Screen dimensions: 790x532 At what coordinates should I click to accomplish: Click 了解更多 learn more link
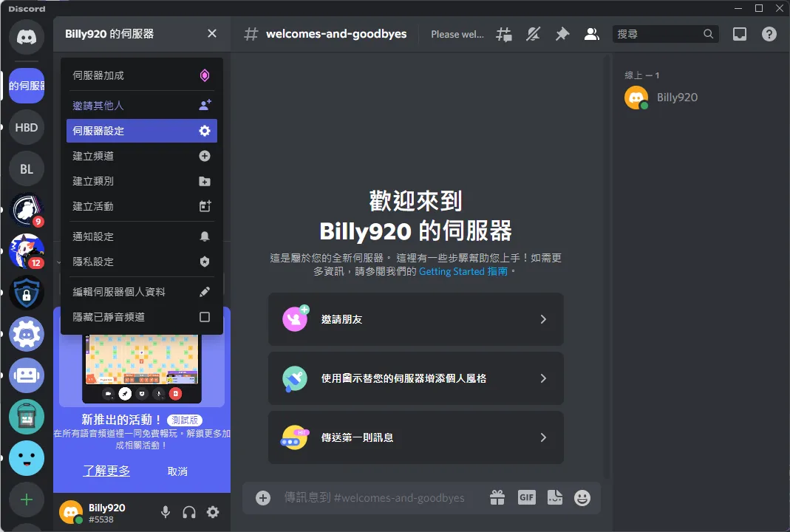point(106,471)
